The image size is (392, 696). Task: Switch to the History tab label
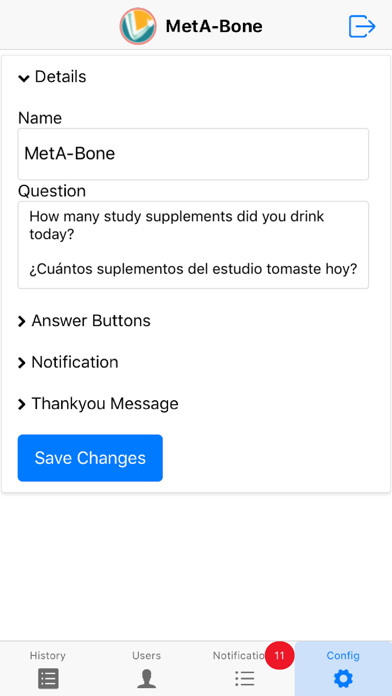pos(48,655)
